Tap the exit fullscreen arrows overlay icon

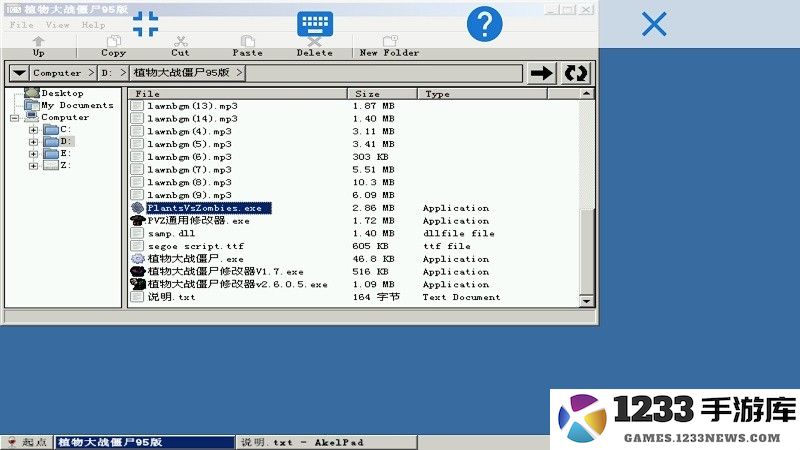click(146, 24)
